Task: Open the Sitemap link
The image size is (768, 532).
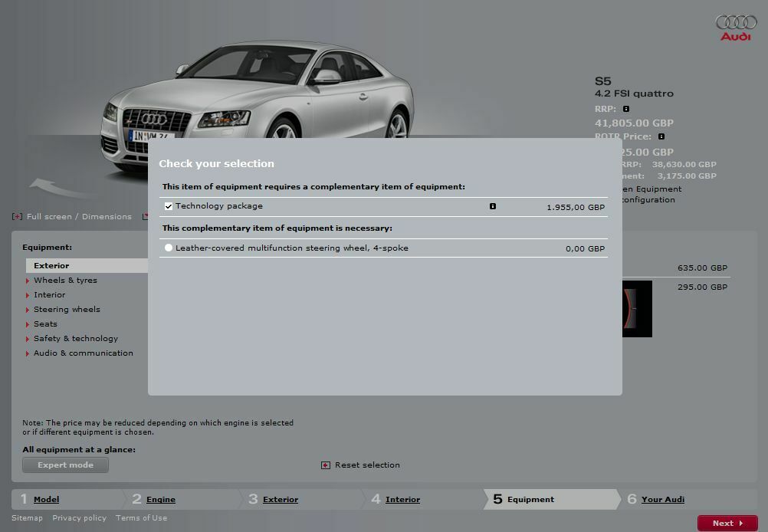Action: coord(27,517)
